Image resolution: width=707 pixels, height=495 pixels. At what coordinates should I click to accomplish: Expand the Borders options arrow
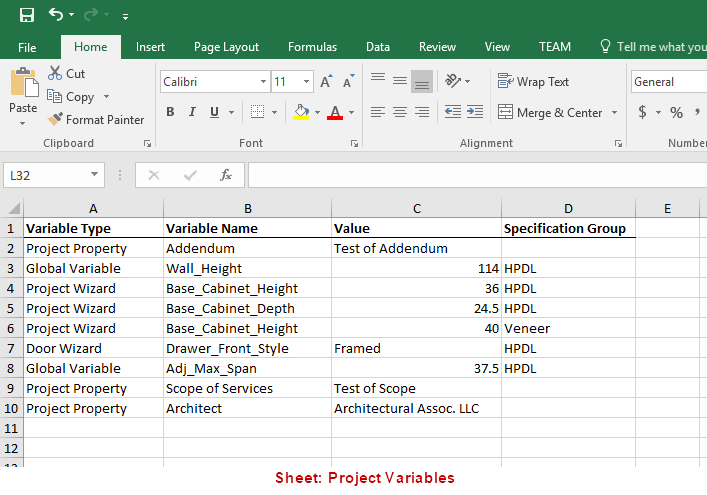274,112
